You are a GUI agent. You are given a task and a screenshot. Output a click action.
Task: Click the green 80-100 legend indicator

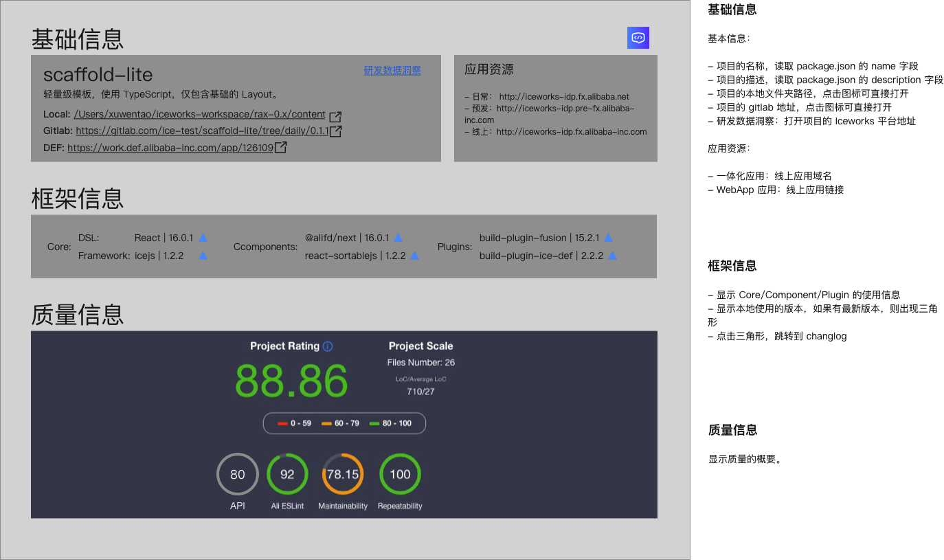tap(374, 423)
